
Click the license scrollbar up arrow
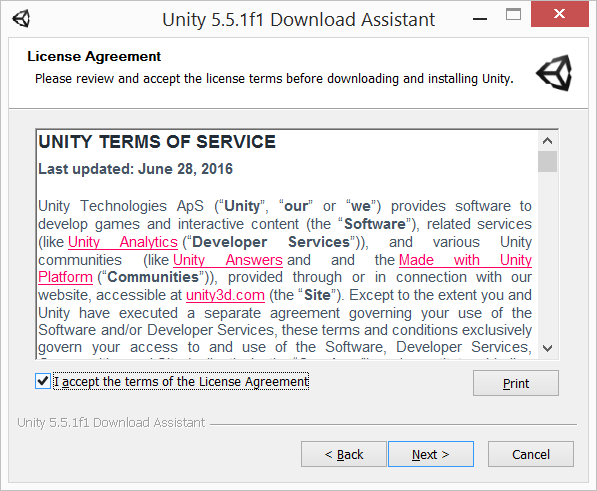click(548, 141)
